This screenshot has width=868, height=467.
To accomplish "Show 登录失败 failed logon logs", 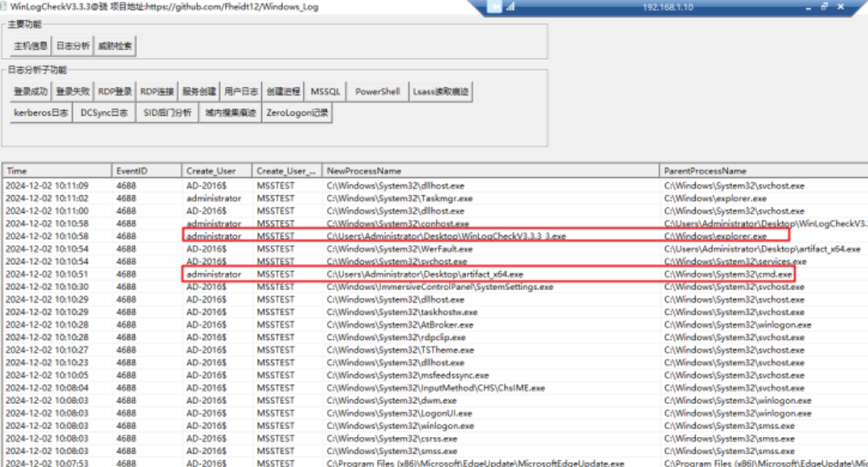I will tap(73, 91).
